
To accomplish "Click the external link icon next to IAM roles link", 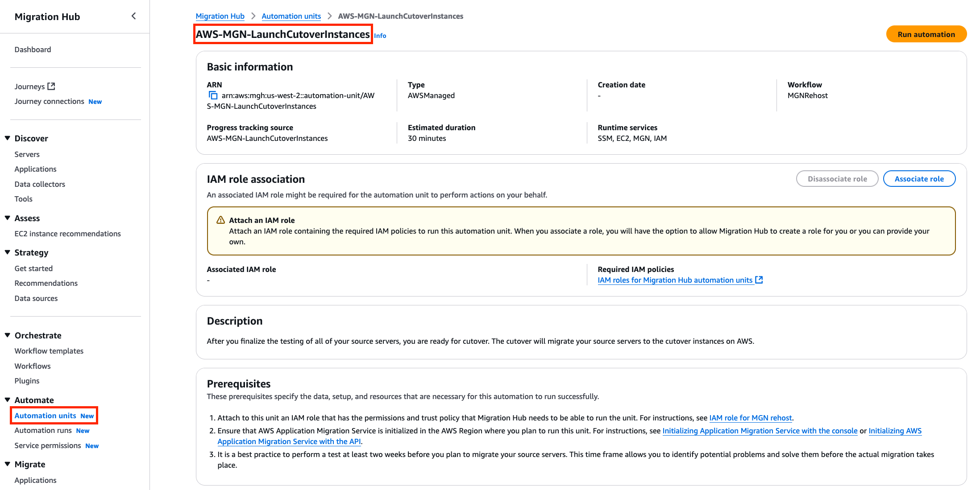I will [760, 280].
